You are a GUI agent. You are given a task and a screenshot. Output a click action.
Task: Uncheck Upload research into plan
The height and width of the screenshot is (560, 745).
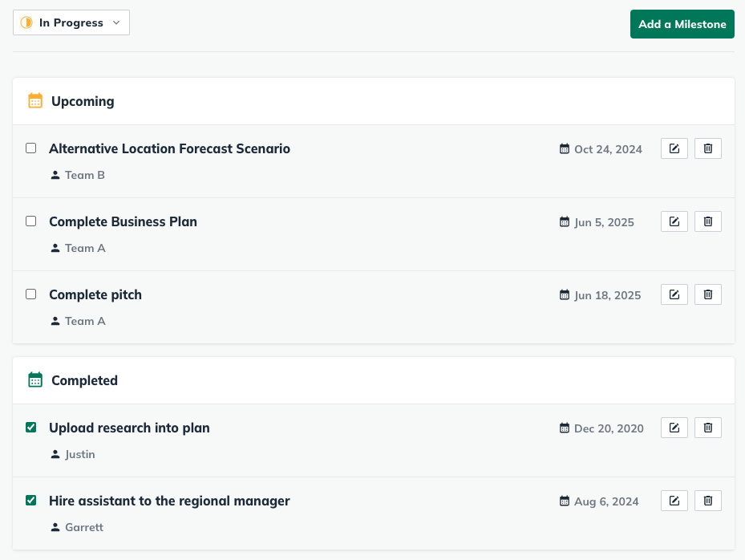pos(31,428)
